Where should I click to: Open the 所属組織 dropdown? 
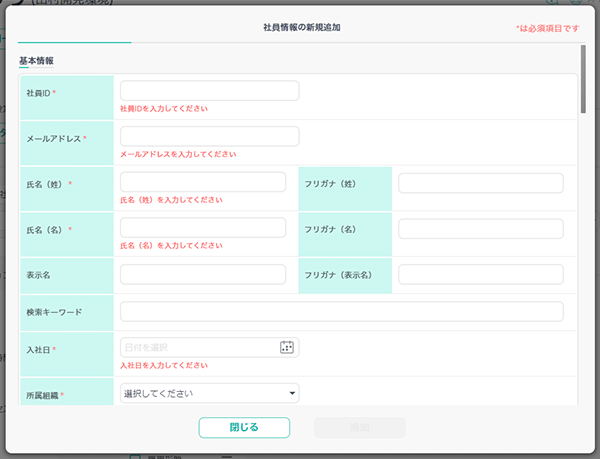coord(209,394)
